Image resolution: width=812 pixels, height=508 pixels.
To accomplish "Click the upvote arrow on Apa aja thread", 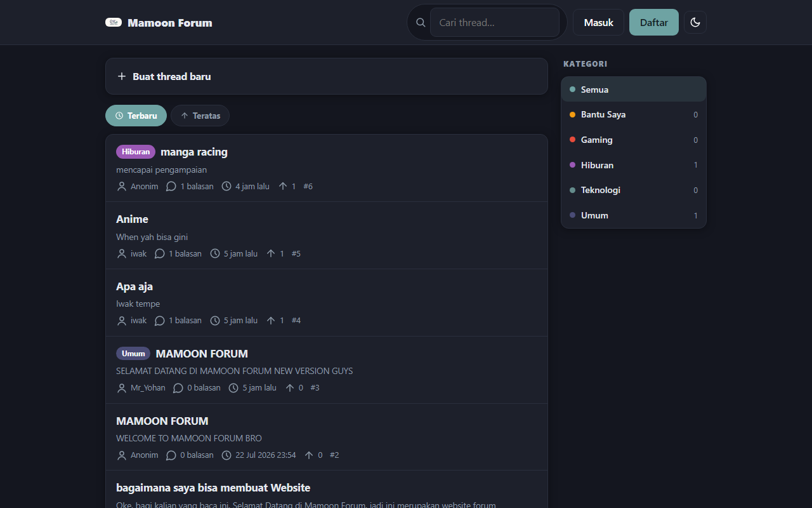I will tap(271, 321).
